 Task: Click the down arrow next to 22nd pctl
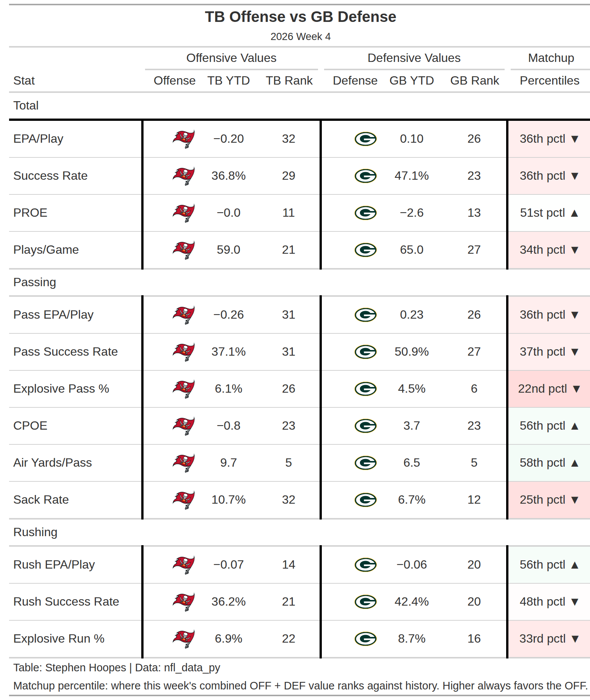click(576, 389)
